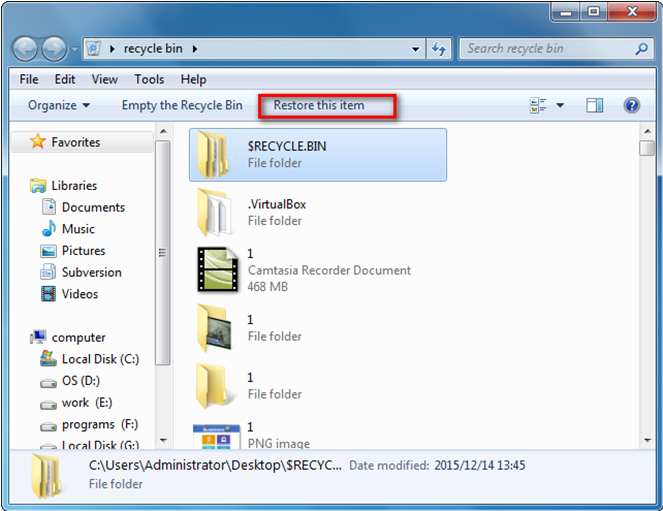Open the Videos library
Screen dimensions: 663x511
pyautogui.click(x=80, y=294)
